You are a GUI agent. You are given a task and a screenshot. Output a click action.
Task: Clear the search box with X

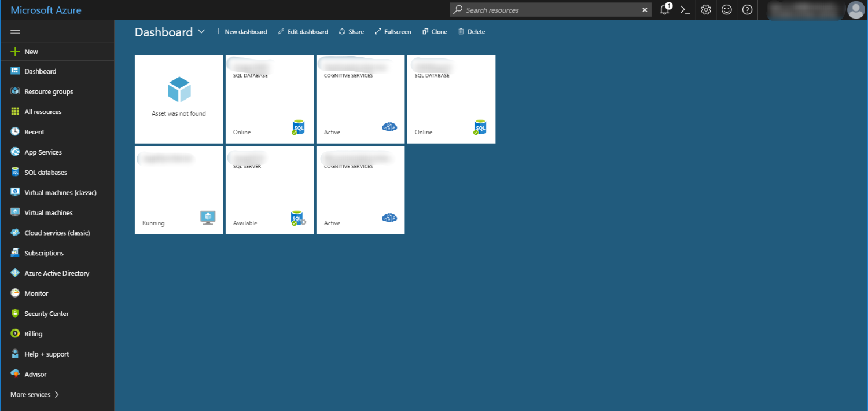pyautogui.click(x=645, y=10)
